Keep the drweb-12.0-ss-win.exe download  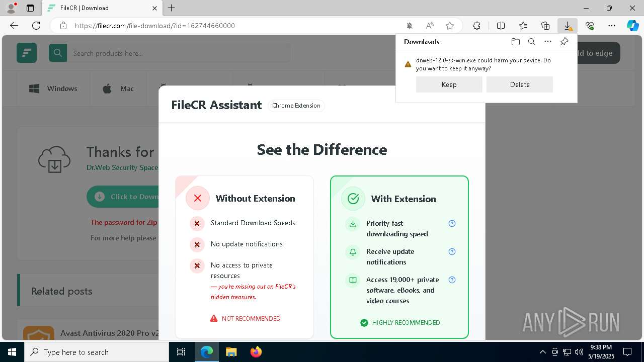click(x=449, y=84)
